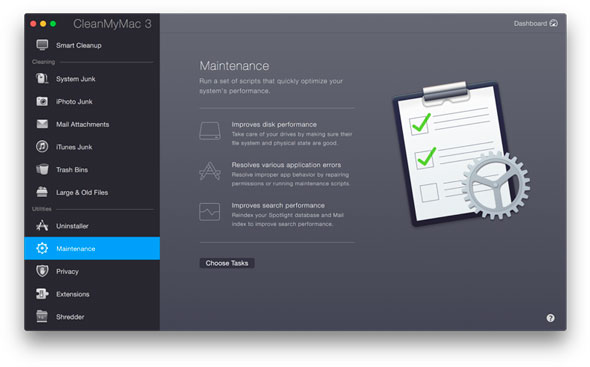590x367 pixels.
Task: Click the Maintenance heading text
Action: click(x=234, y=66)
